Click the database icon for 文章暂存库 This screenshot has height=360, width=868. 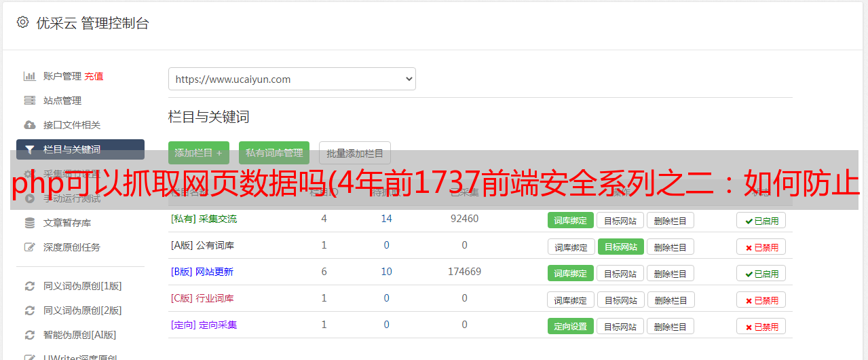click(30, 223)
